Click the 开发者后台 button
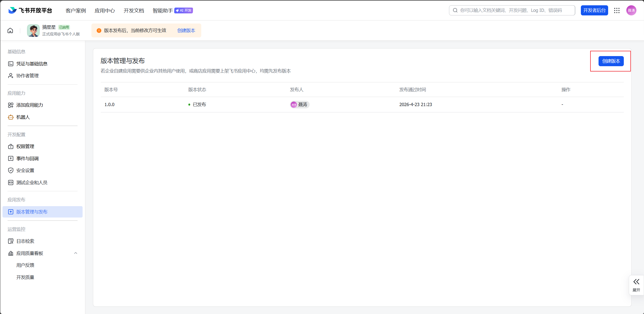644x314 pixels. coord(594,10)
